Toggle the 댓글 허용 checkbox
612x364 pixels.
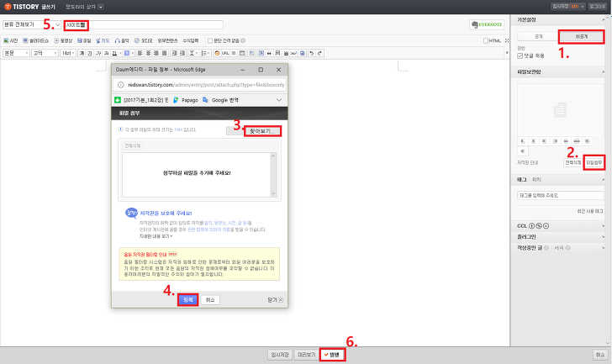[x=520, y=55]
